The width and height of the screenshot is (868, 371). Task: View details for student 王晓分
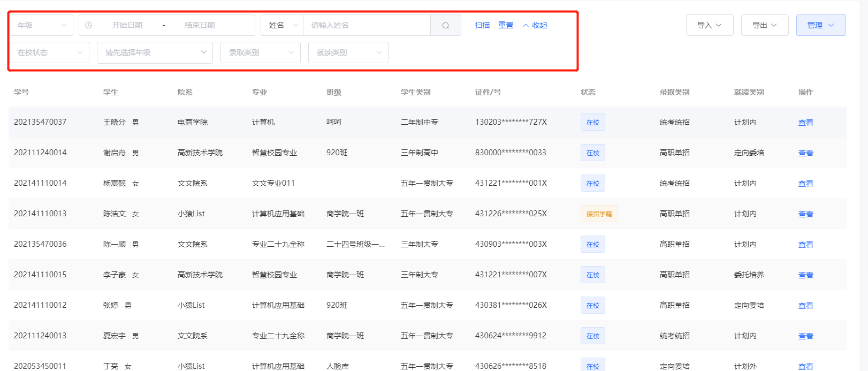click(x=805, y=123)
